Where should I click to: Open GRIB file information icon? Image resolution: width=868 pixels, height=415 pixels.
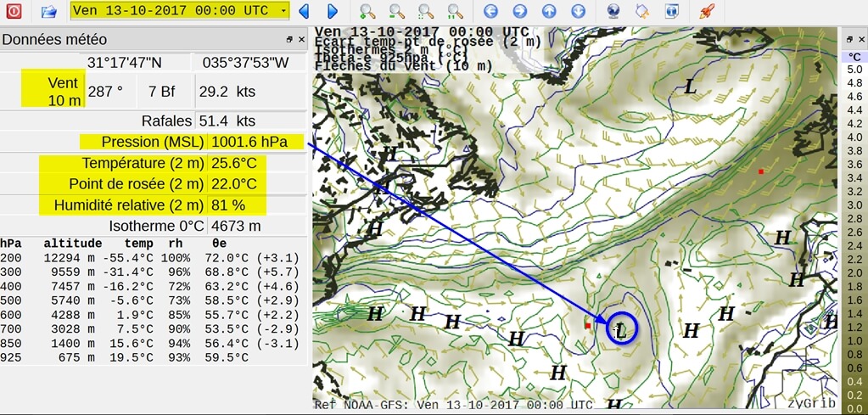671,10
